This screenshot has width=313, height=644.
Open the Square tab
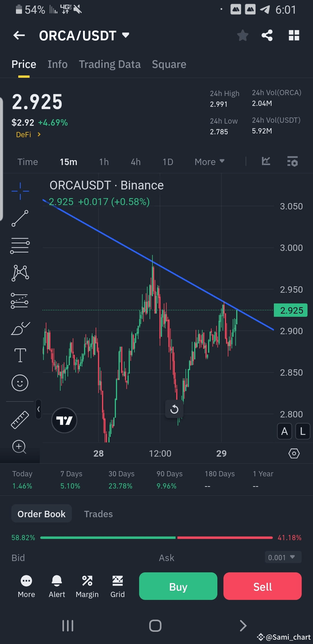tap(169, 64)
